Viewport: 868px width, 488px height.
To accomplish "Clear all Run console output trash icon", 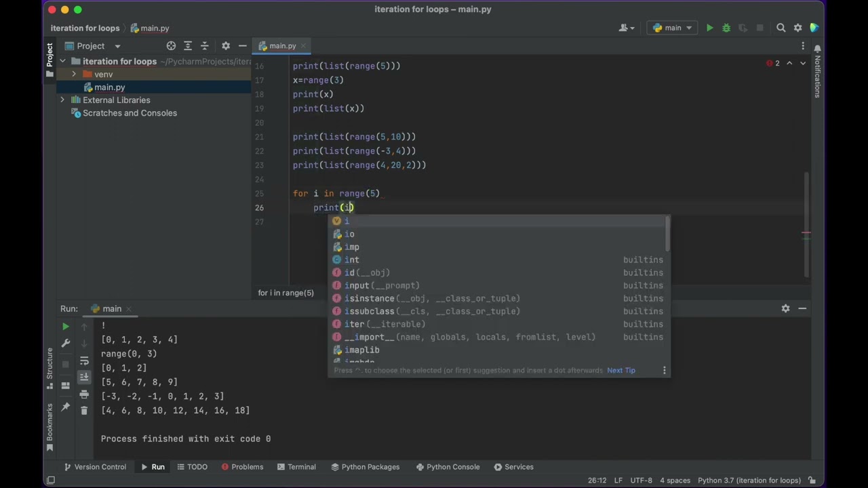I will 84,410.
